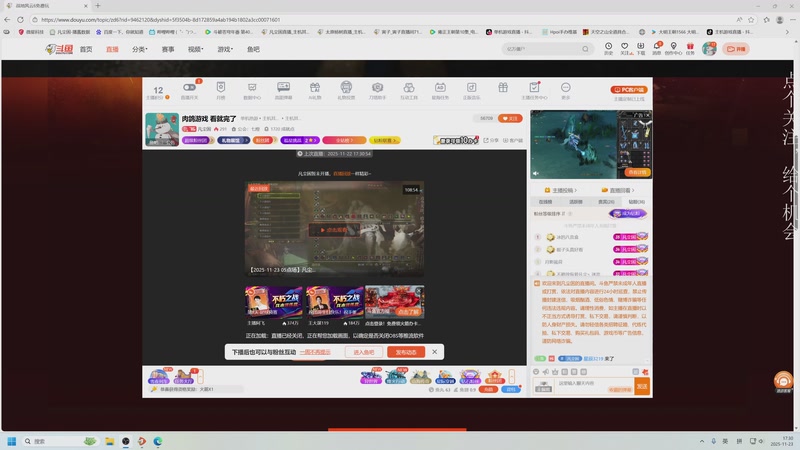Screen dimensions: 800x450
Task: Click the orange button on mini preview
Action: click(x=637, y=172)
